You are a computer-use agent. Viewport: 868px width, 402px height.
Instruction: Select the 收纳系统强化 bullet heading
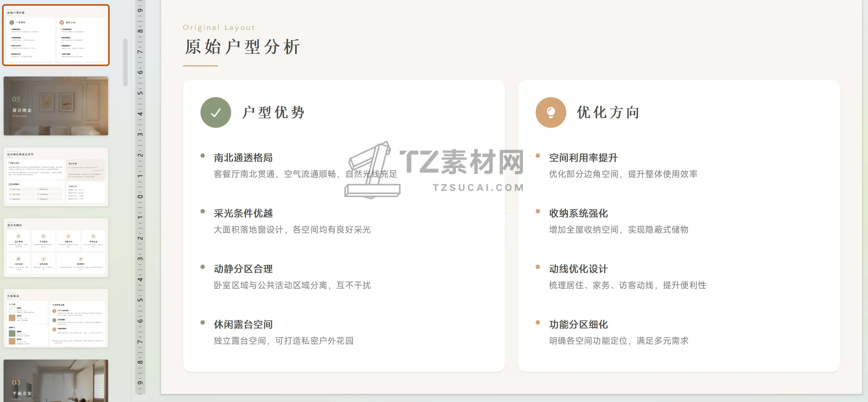tap(578, 213)
